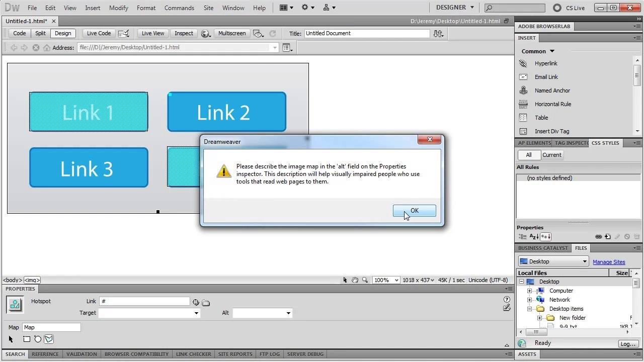
Task: Click the Point to File target icon
Action: point(196,302)
